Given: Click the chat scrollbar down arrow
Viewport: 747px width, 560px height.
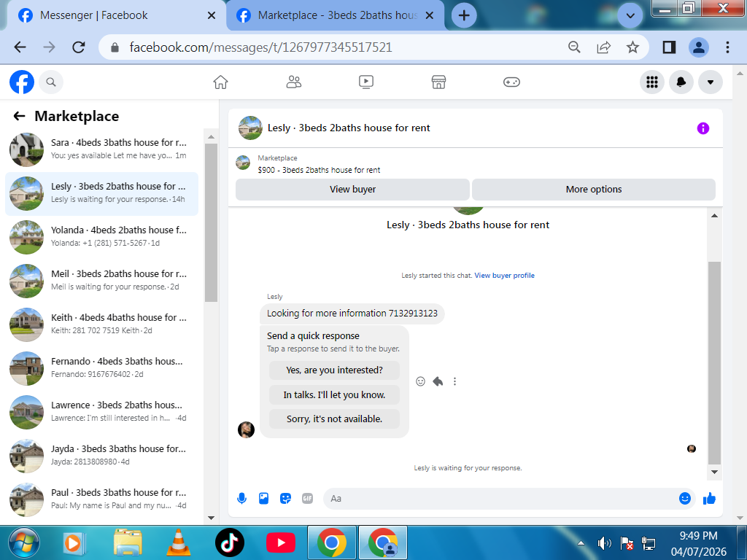Looking at the screenshot, I should (x=714, y=472).
